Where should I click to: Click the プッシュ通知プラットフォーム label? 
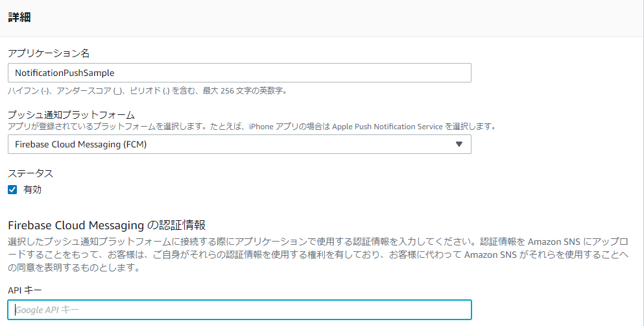(x=71, y=115)
